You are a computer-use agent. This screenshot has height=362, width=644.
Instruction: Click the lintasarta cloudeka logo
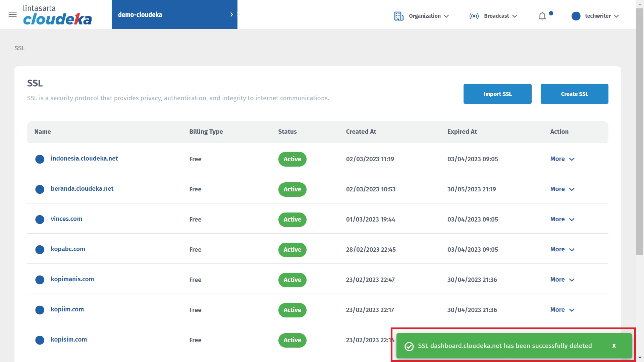57,15
